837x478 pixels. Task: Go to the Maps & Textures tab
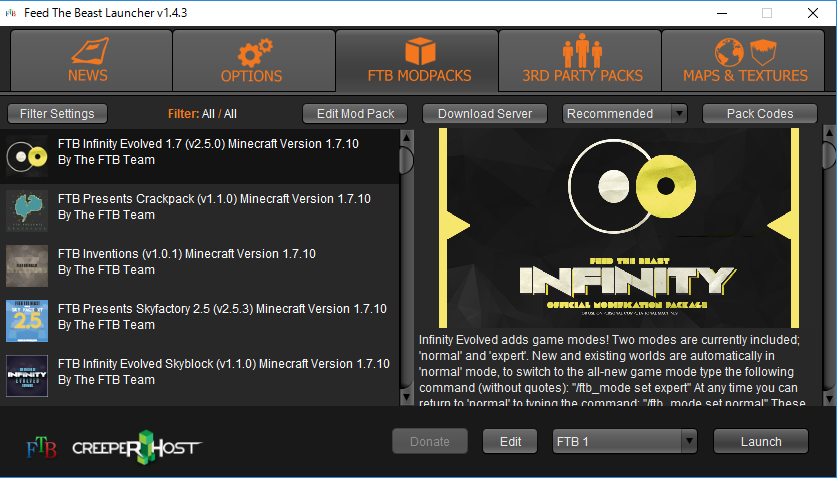point(745,61)
